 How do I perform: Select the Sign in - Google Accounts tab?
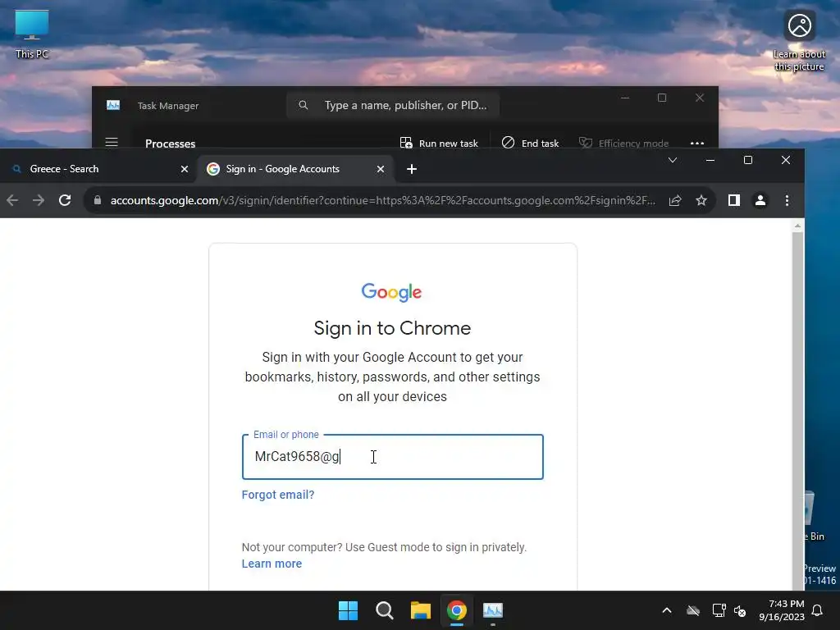pyautogui.click(x=294, y=169)
